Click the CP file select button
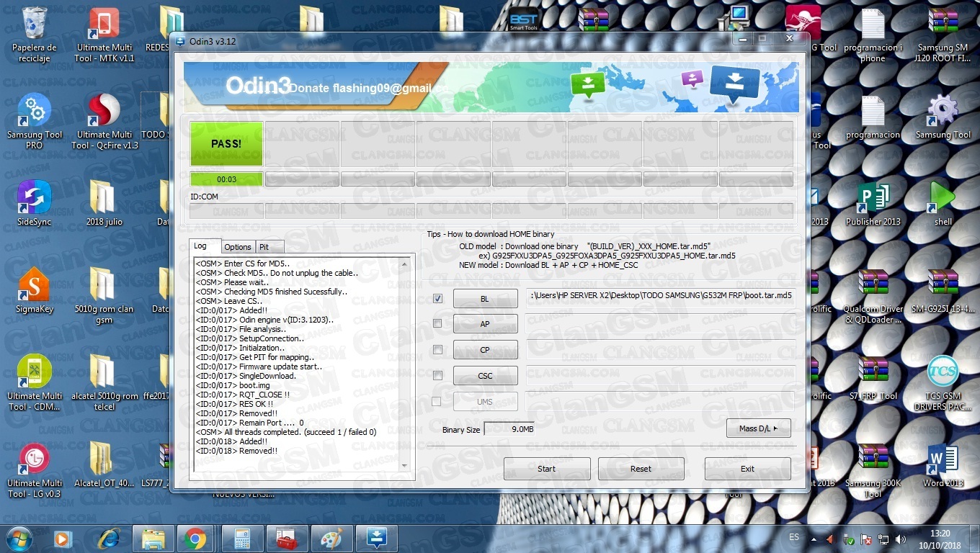This screenshot has height=553, width=980. coord(485,350)
